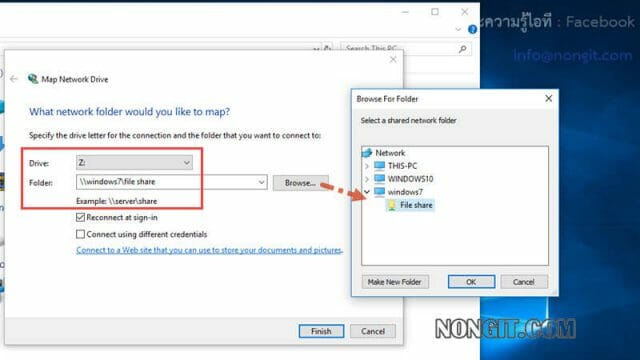Open the Connect to a Web site link

tap(209, 250)
